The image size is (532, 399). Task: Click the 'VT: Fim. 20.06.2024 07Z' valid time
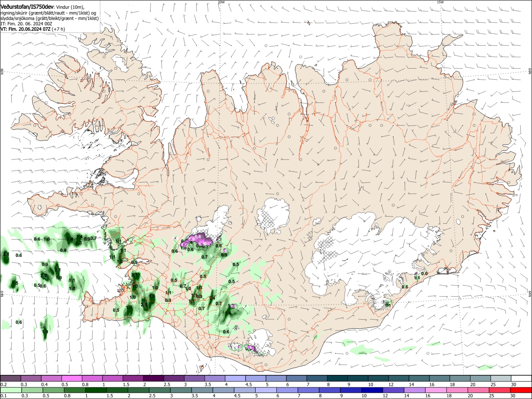[25, 29]
